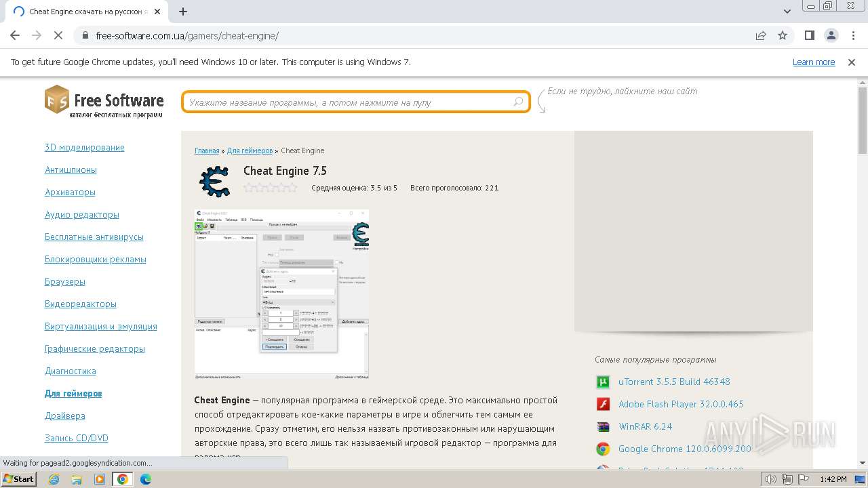The image size is (868, 488).
Task: Open Аудио редакторы category
Action: pos(82,214)
